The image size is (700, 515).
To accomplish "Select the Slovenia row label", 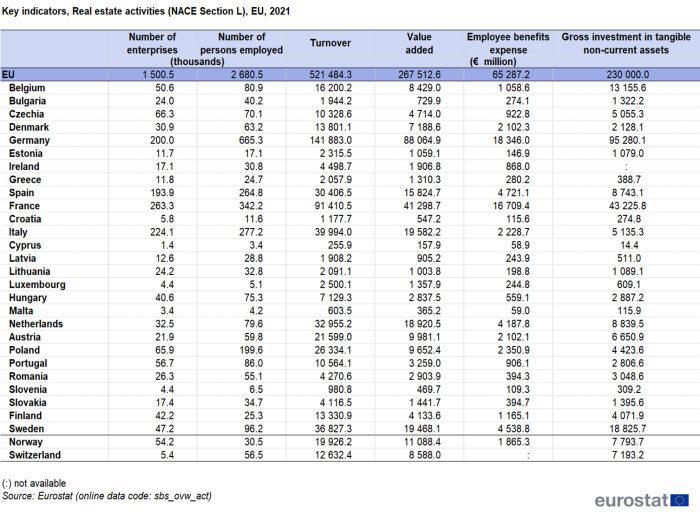I will (28, 390).
